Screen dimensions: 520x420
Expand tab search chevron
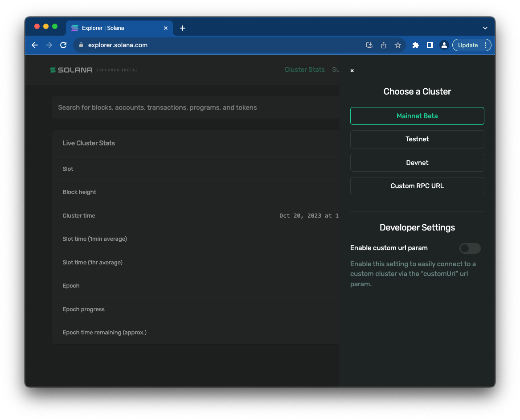click(x=485, y=28)
